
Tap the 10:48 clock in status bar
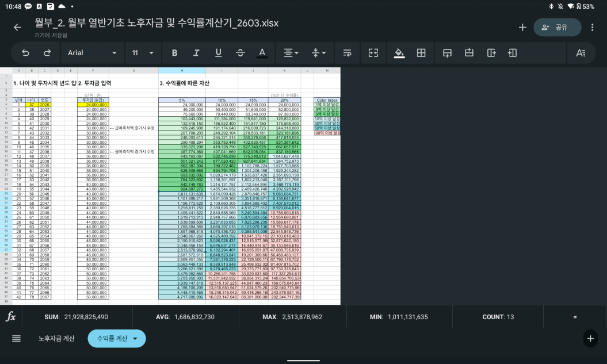[x=13, y=6]
